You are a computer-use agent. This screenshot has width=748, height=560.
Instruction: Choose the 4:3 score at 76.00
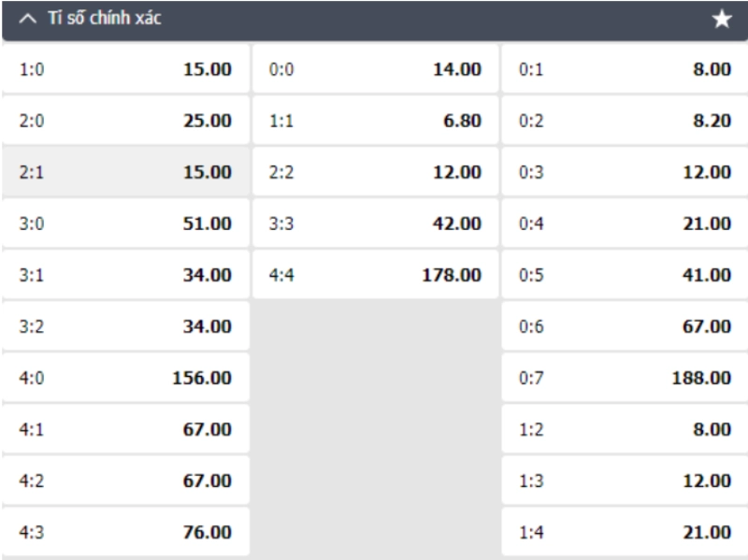coord(125,532)
